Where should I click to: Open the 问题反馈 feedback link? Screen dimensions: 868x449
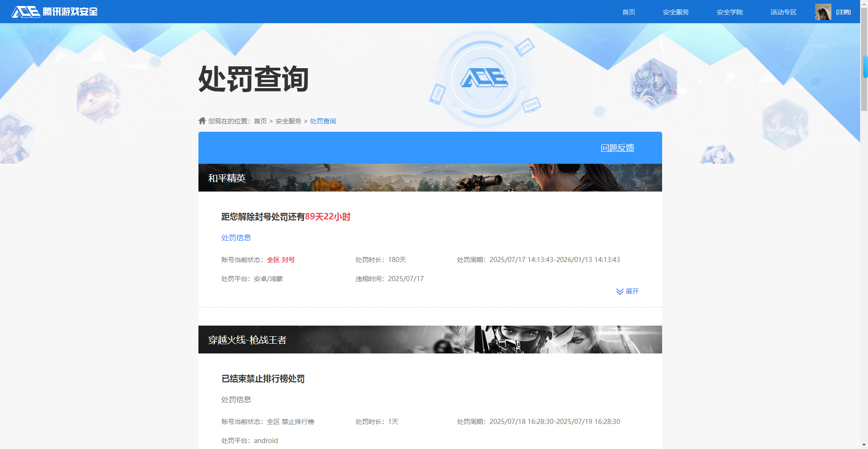[x=617, y=148]
